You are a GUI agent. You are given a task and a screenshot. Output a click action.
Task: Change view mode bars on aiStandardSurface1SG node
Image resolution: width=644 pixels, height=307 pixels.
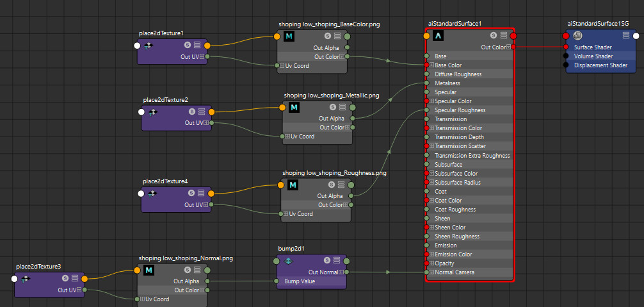click(626, 36)
